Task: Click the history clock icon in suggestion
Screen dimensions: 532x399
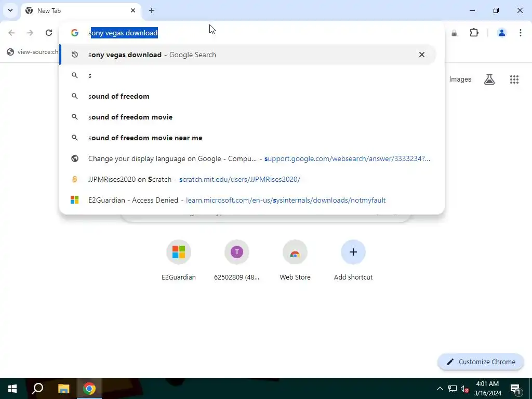Action: tap(75, 55)
